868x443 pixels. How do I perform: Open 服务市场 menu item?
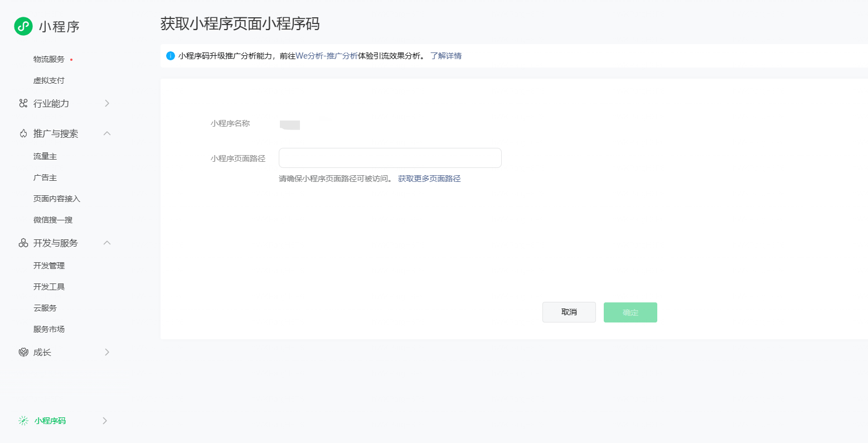[49, 329]
